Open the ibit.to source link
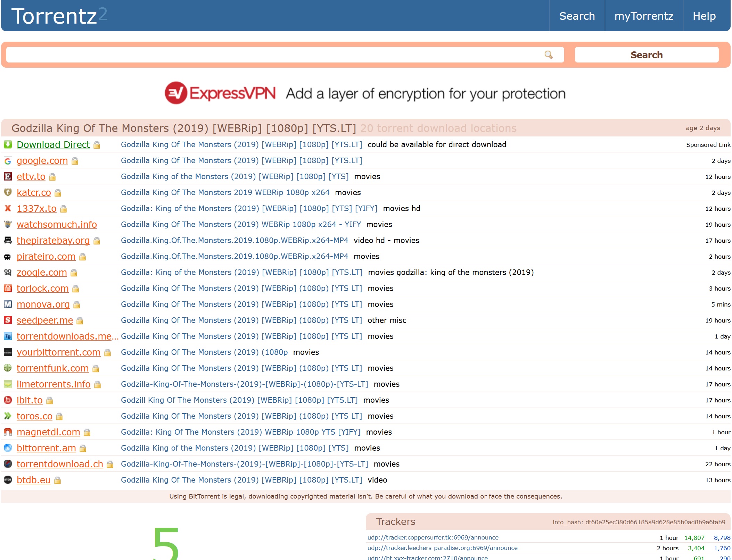 [30, 400]
